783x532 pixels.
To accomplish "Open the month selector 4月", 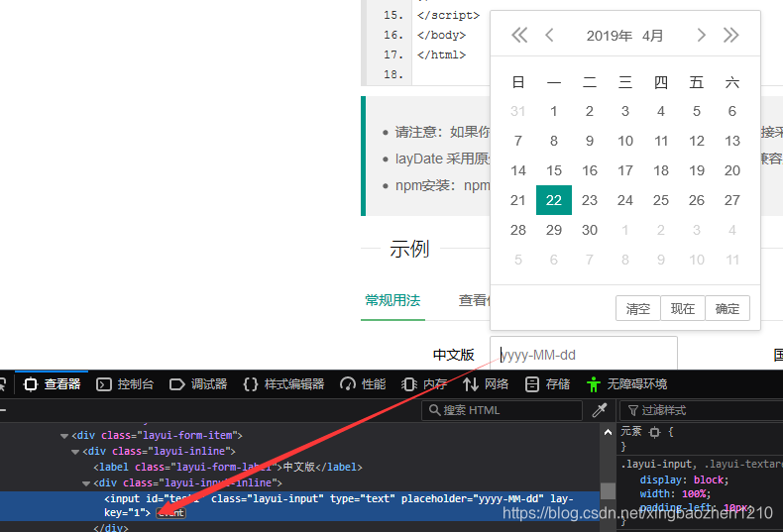I will click(653, 36).
